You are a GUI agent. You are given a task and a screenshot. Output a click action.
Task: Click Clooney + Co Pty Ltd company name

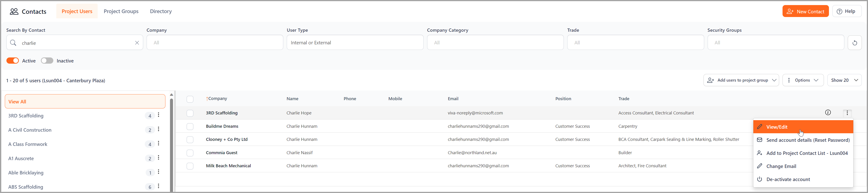(x=227, y=139)
